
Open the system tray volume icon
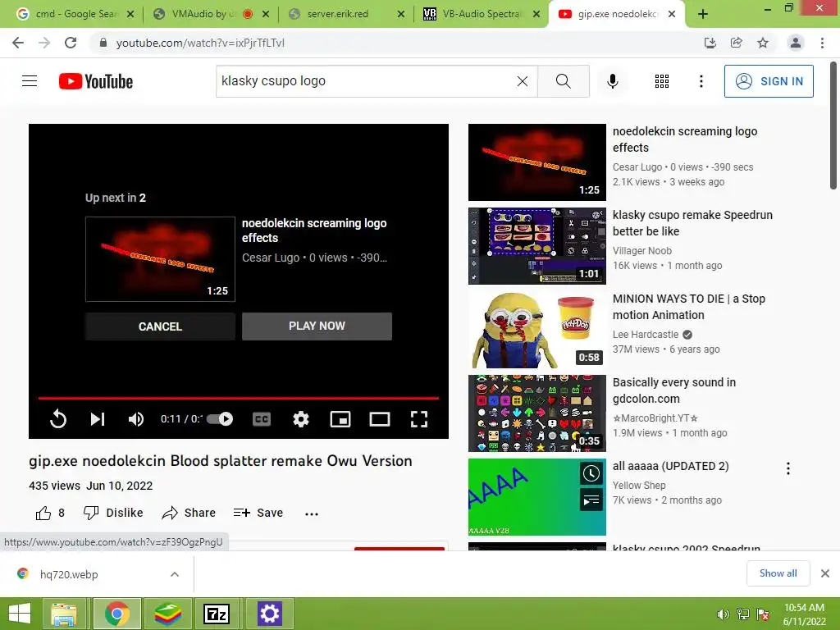[723, 614]
